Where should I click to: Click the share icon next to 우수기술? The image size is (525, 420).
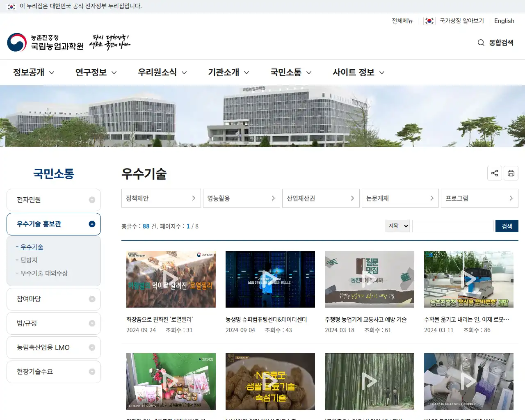[495, 173]
